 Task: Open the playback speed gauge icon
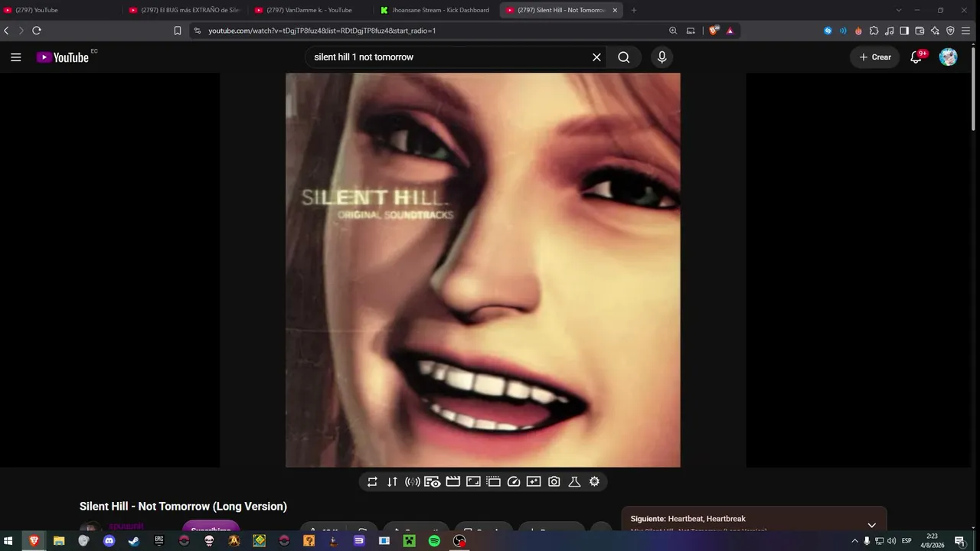click(x=514, y=481)
